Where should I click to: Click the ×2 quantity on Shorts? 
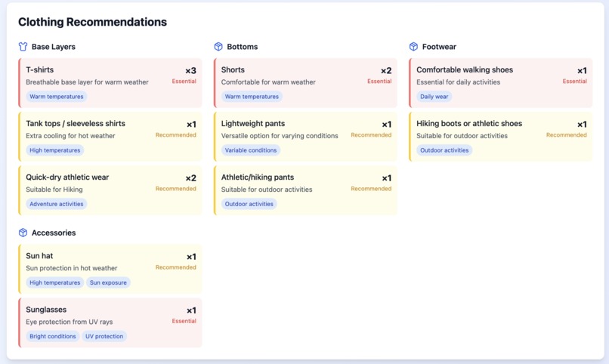click(386, 71)
